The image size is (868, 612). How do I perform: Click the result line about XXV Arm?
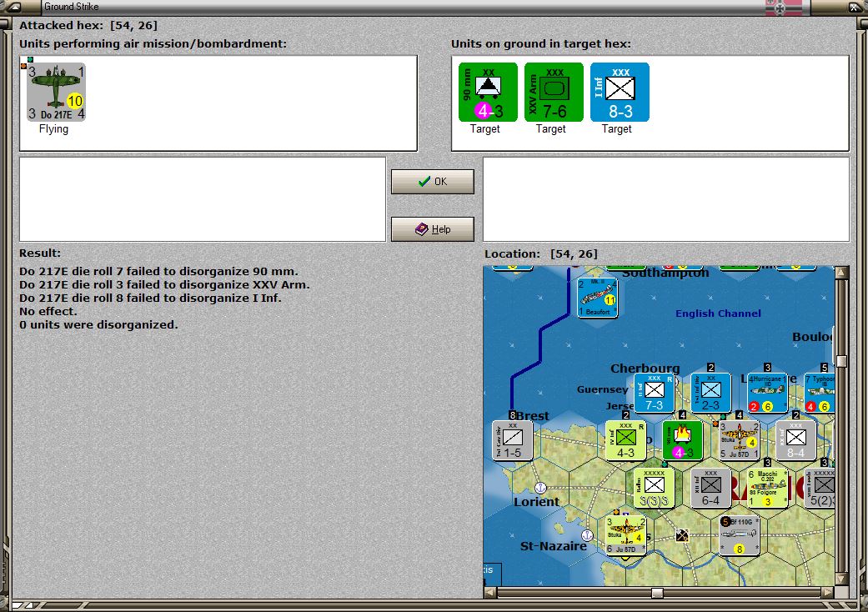point(164,285)
